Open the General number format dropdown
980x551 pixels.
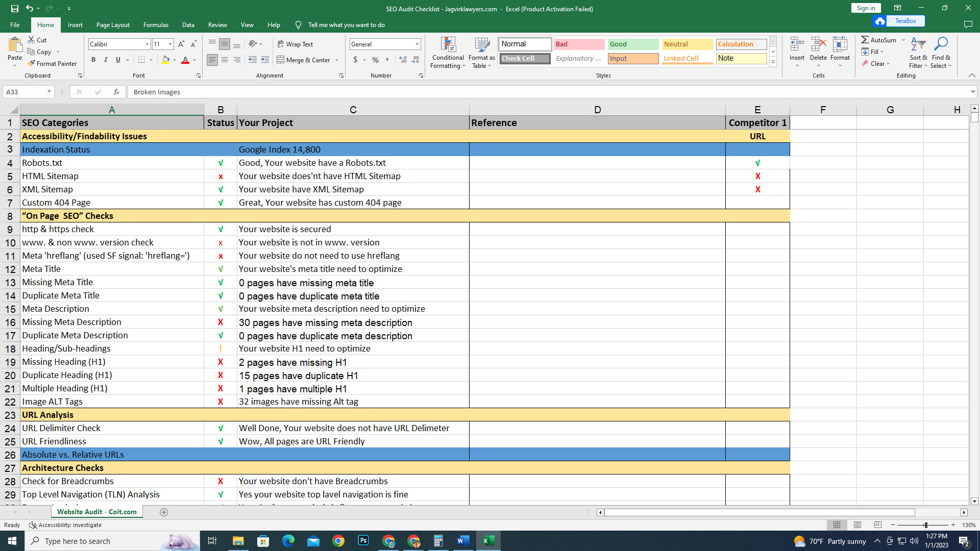click(x=417, y=44)
